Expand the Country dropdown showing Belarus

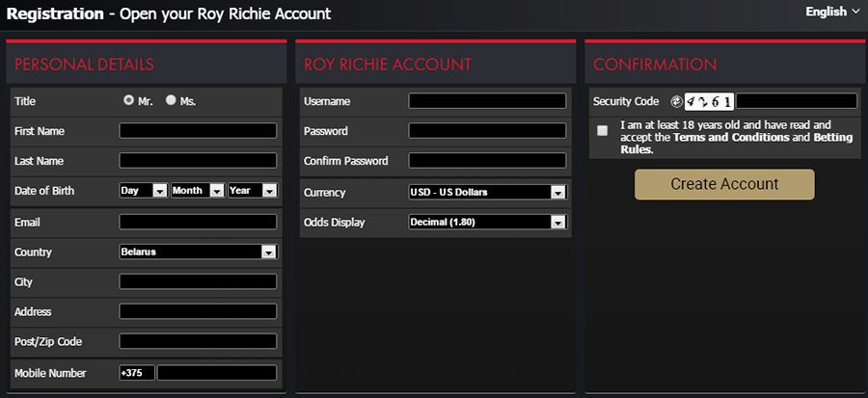click(198, 252)
